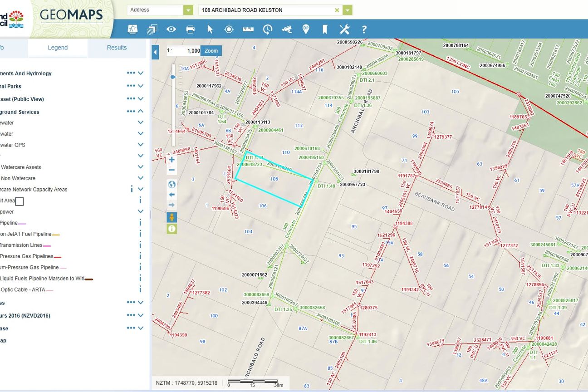588x392 pixels.
Task: Collapse the Underground Services group
Action: click(x=141, y=111)
